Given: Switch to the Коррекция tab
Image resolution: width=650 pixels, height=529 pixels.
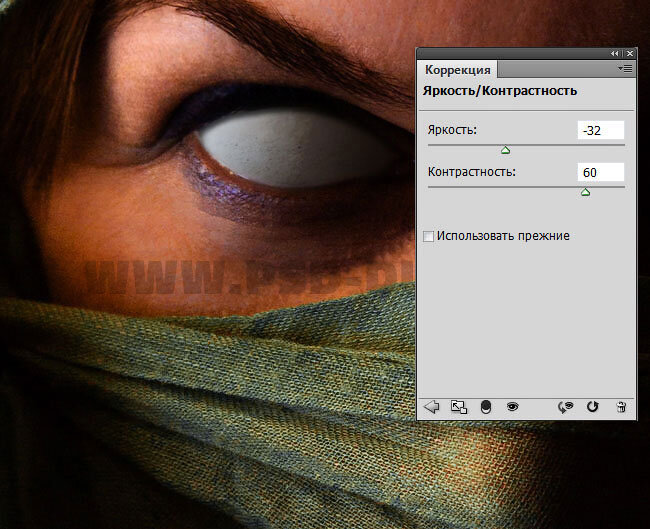Looking at the screenshot, I should 457,70.
